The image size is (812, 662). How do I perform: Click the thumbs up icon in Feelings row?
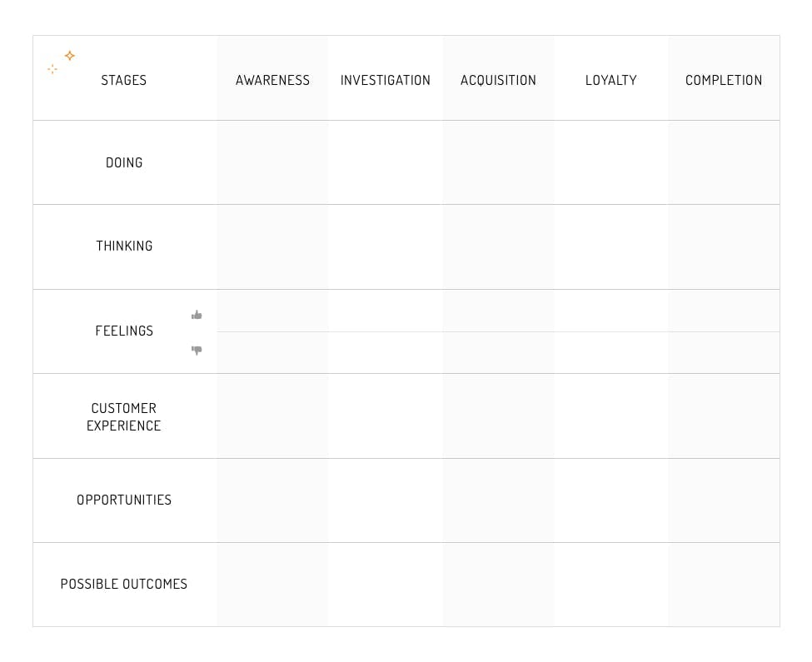pos(197,315)
